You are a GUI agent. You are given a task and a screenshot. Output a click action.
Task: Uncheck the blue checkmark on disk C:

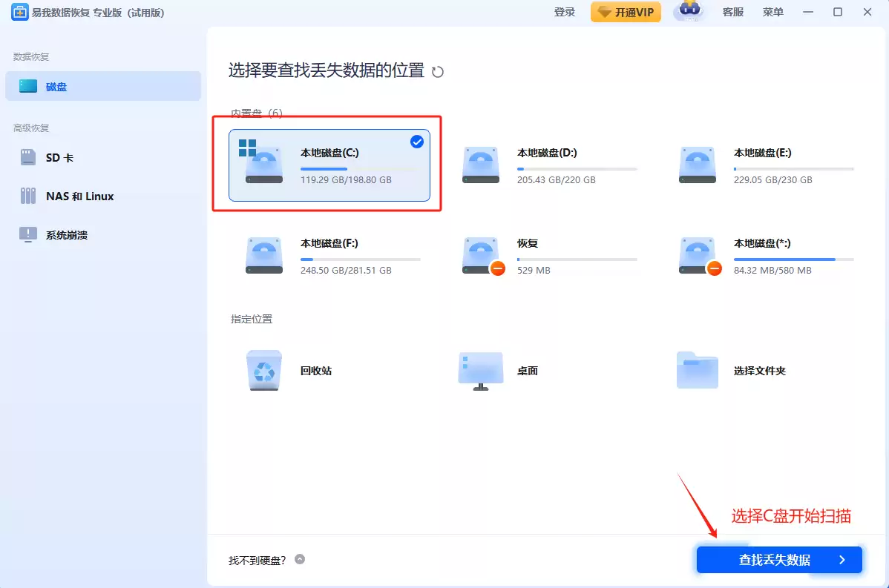coord(417,142)
